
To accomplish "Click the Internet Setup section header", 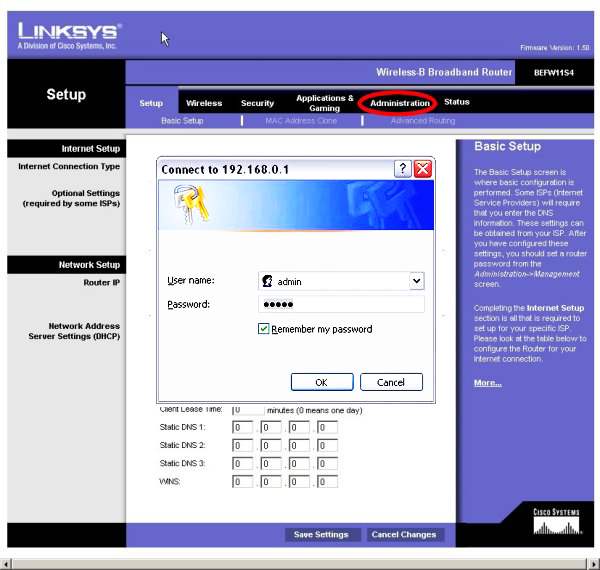I will pos(66,148).
